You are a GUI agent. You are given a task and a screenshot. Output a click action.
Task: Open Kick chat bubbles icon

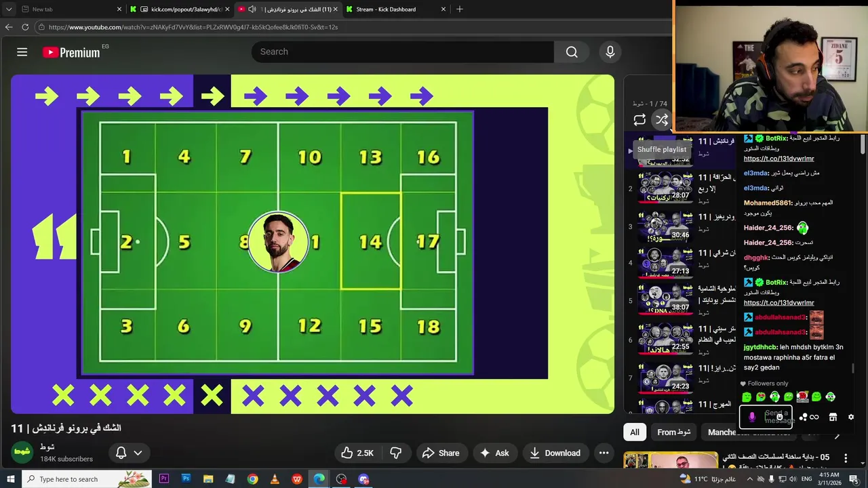(803, 418)
